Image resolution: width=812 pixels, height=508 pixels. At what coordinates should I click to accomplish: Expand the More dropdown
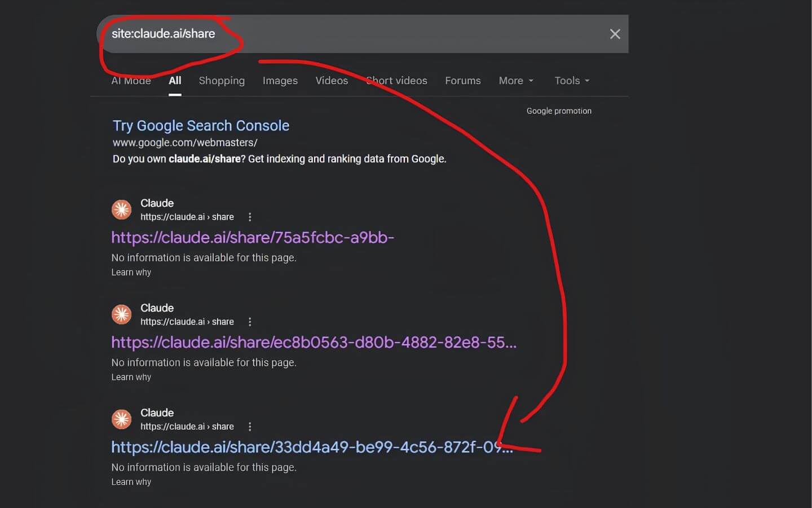tap(516, 81)
